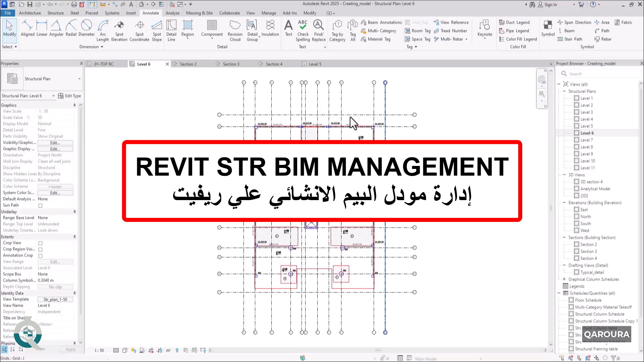The image size is (644, 362).
Task: Toggle the Annotation Crop checkbox
Action: coord(40,256)
